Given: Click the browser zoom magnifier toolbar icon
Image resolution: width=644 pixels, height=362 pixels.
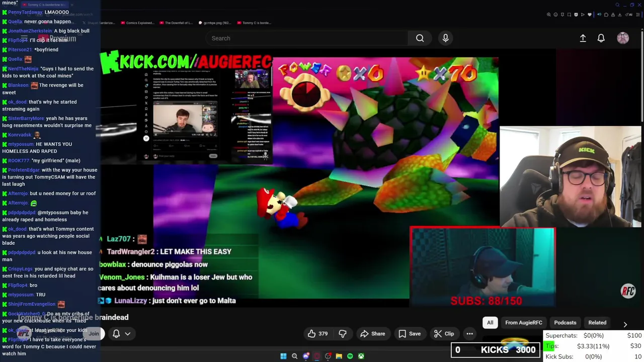Looking at the screenshot, I should pyautogui.click(x=549, y=15).
